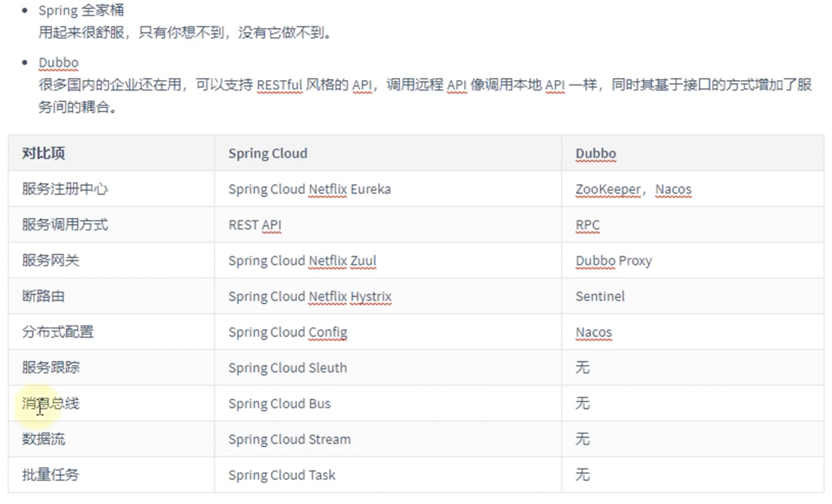832x504 pixels.
Task: Click the Spring Cloud Bus cell
Action: tap(279, 403)
